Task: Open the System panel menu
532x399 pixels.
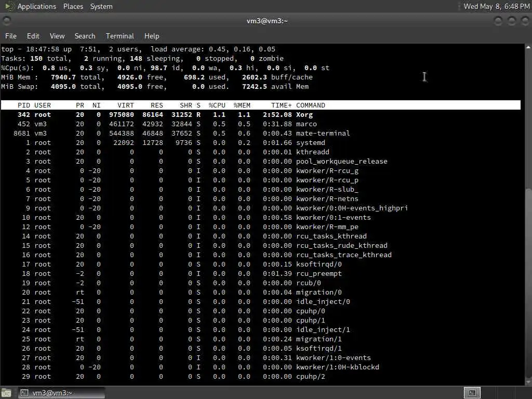Action: (101, 6)
